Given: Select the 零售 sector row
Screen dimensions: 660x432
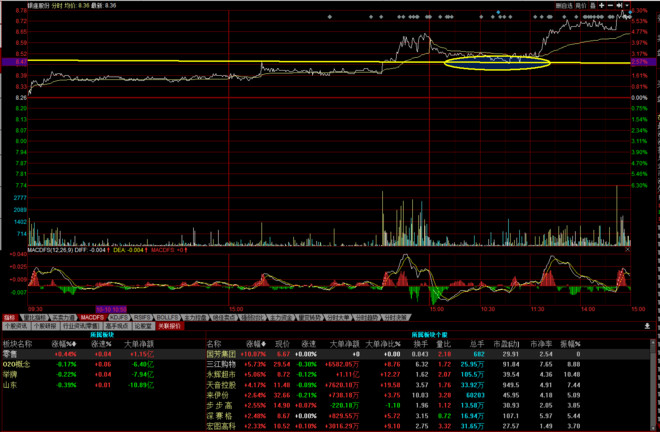Looking at the screenshot, I should [x=103, y=354].
